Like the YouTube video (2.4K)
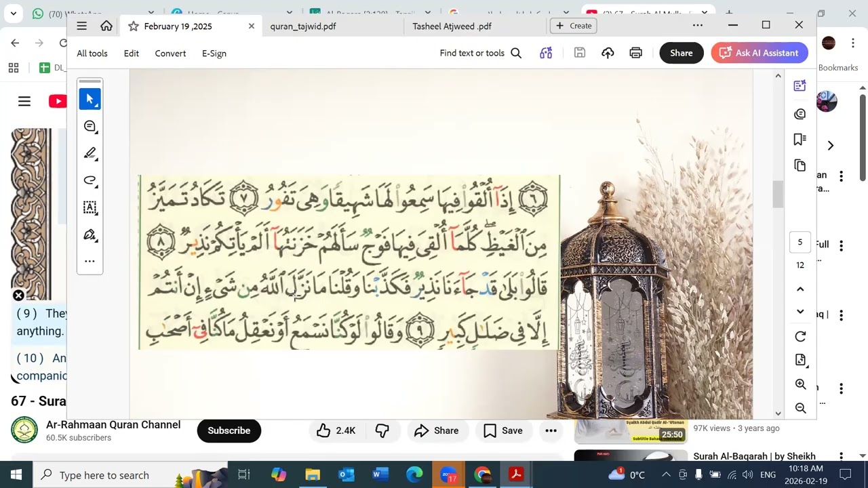The image size is (868, 488). pyautogui.click(x=336, y=430)
